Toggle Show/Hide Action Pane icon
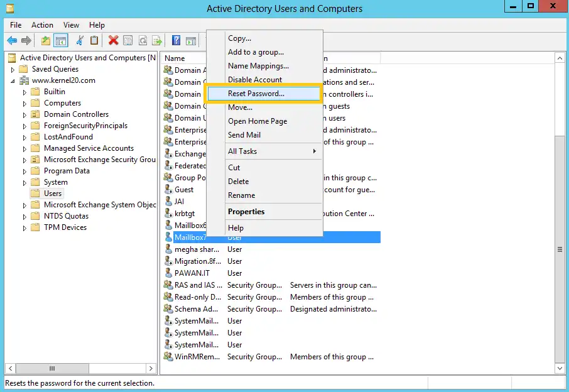This screenshot has height=392, width=569. tap(191, 41)
